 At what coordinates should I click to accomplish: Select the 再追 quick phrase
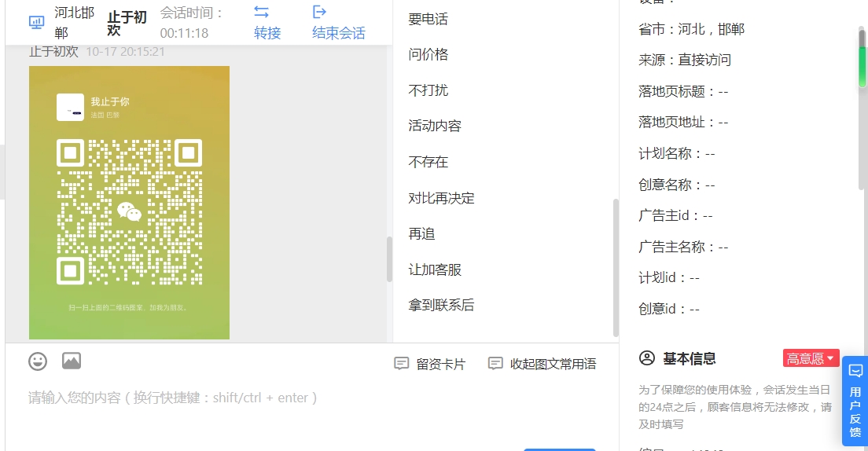pos(421,233)
